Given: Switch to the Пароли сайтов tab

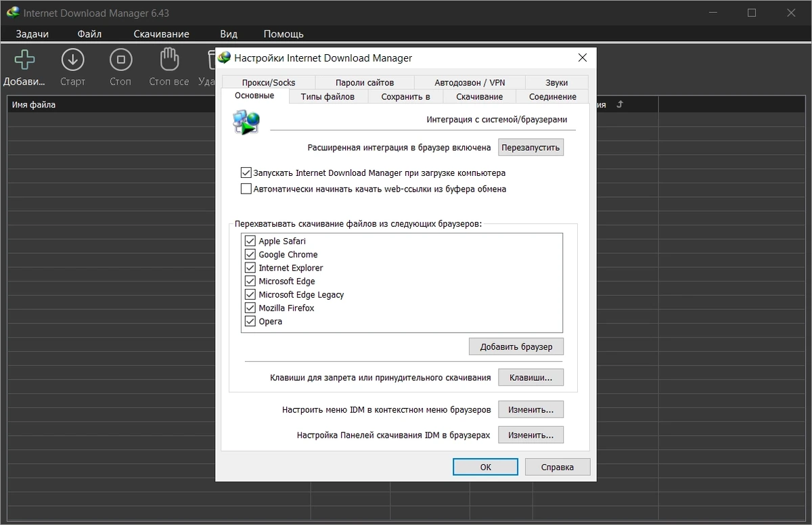Looking at the screenshot, I should 365,83.
